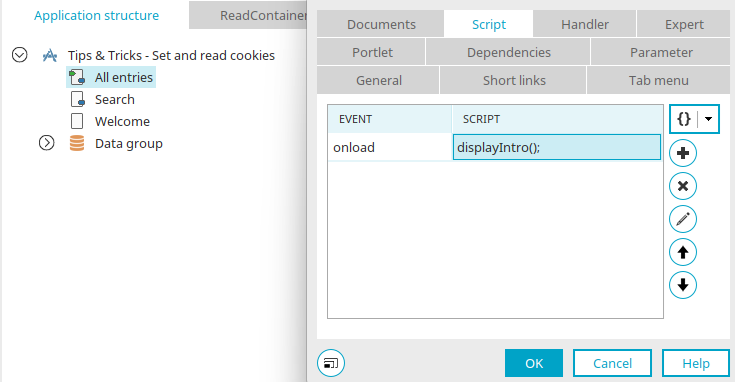Viewport: 735px width, 382px height.
Task: Click the window layout icon beside OK
Action: 331,363
